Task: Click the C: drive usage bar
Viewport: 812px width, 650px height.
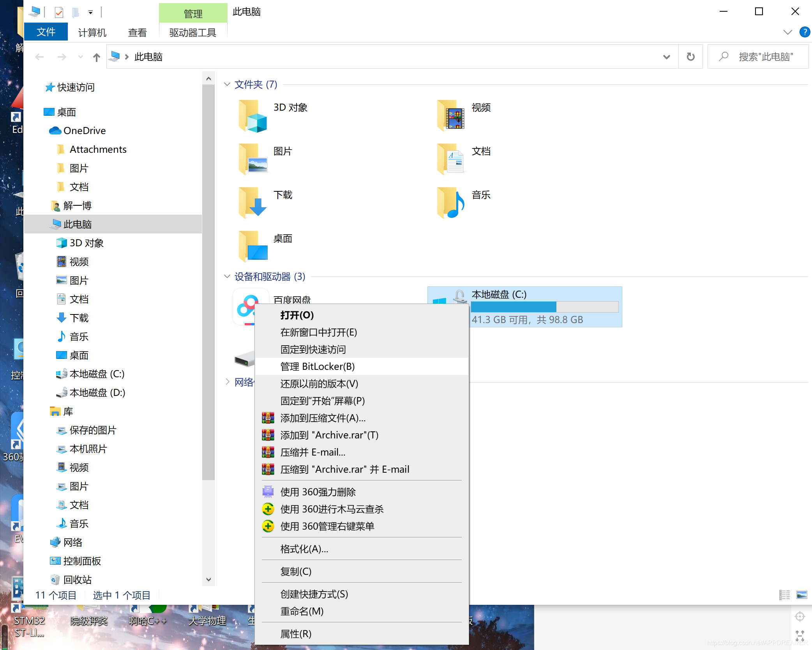Action: 544,307
